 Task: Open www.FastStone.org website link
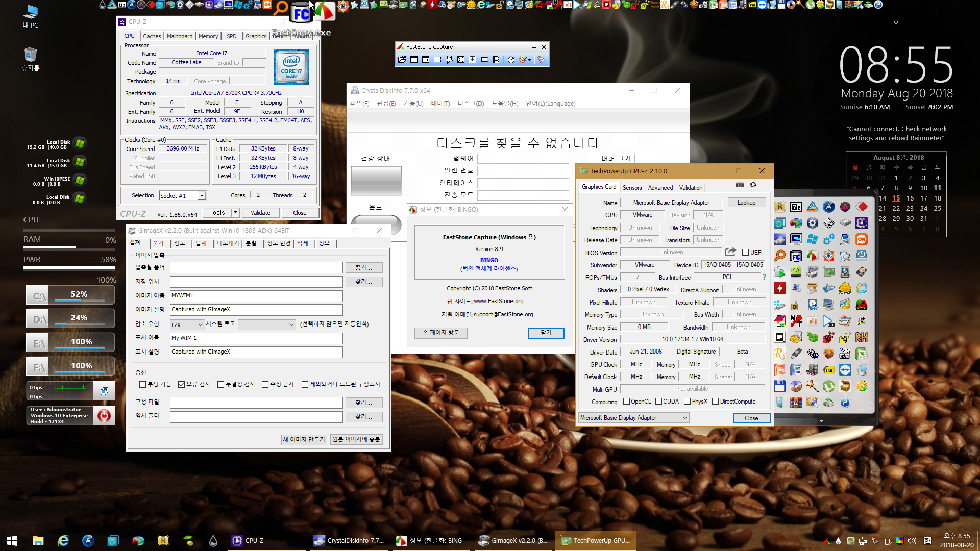499,301
